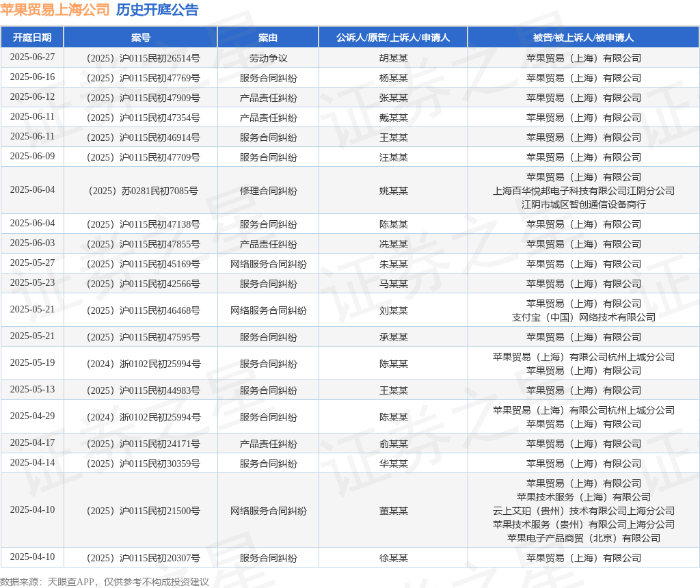
Task: Select case number (2025)沪0115民初47354号
Action: tap(144, 118)
